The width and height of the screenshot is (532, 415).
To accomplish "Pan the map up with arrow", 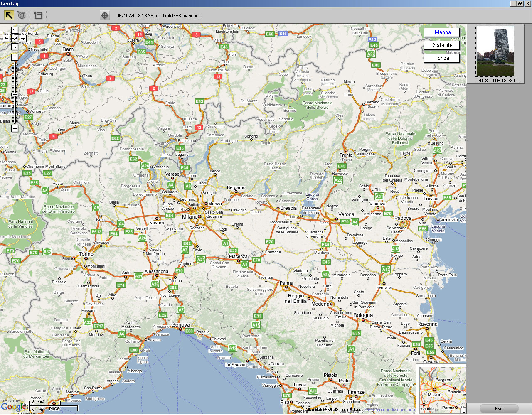I will (x=15, y=30).
